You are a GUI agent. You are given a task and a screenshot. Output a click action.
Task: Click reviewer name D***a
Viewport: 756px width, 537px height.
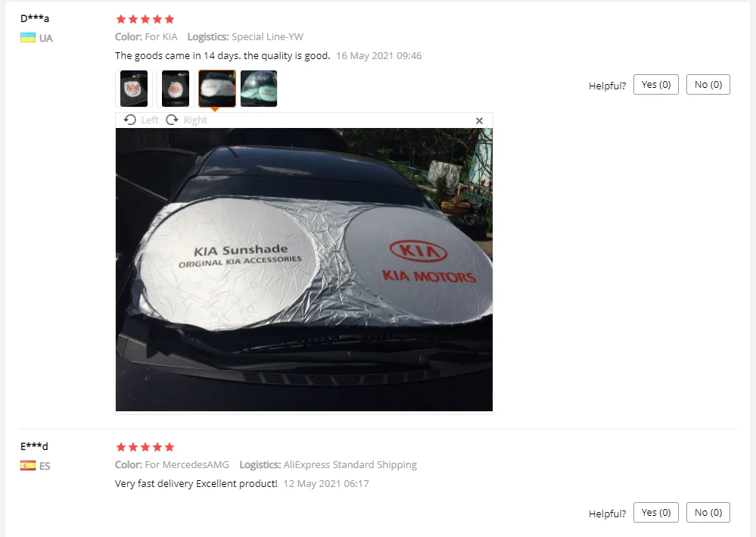pos(35,18)
